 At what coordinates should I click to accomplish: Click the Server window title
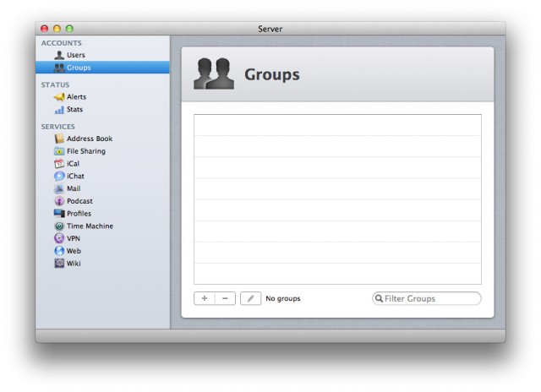tap(270, 29)
